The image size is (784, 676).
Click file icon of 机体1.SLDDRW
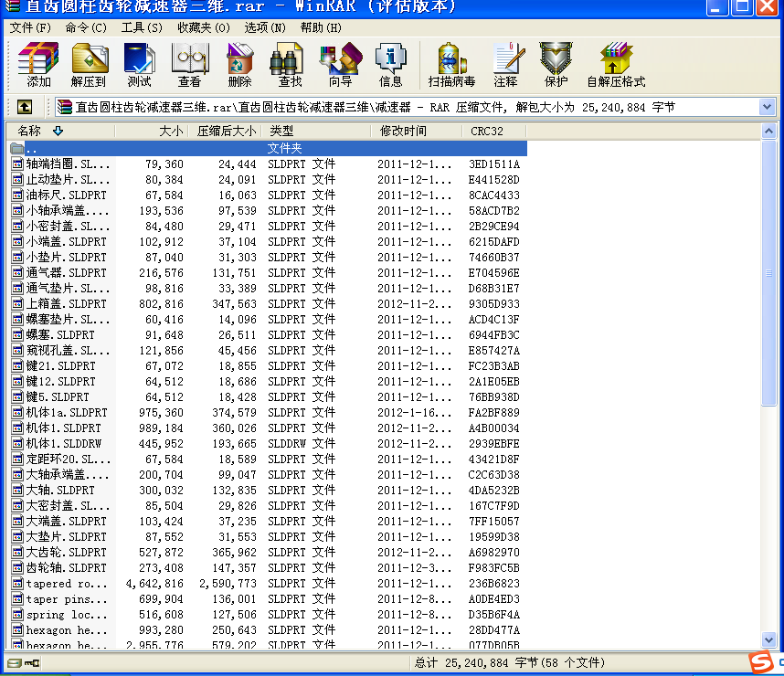17,443
